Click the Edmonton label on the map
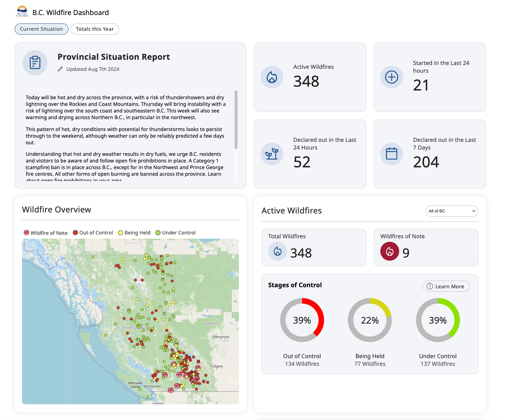 click(x=221, y=337)
